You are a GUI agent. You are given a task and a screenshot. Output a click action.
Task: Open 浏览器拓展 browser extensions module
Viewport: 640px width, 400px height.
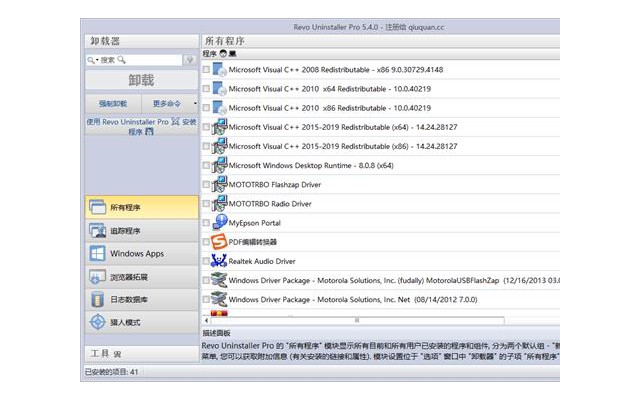pos(142,277)
